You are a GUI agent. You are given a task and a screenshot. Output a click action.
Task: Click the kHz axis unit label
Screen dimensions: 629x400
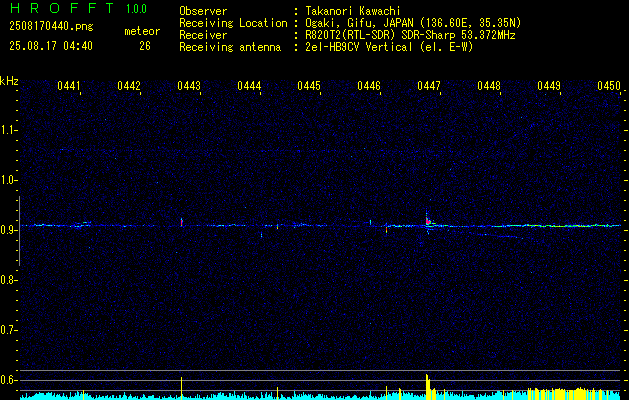point(9,81)
